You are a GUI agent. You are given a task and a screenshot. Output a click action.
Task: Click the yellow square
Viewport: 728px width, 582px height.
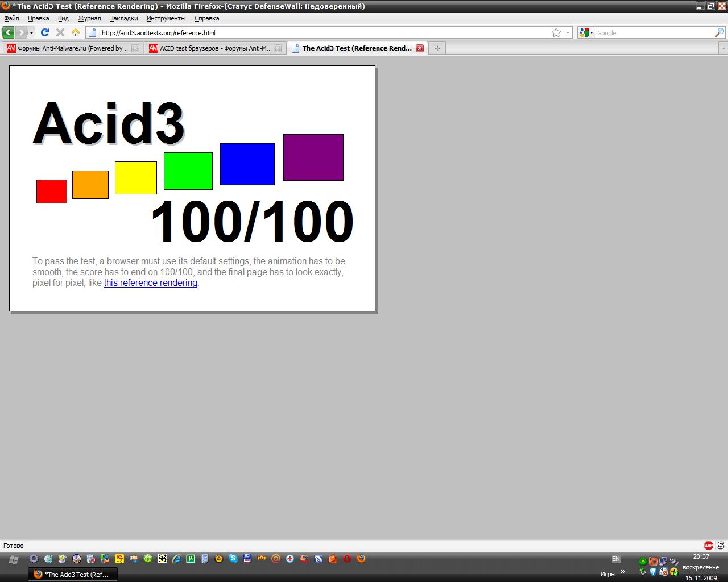[136, 178]
